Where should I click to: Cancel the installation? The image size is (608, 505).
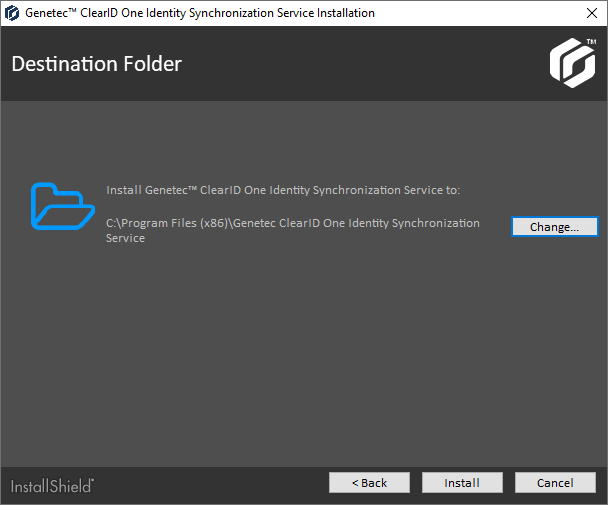point(554,483)
